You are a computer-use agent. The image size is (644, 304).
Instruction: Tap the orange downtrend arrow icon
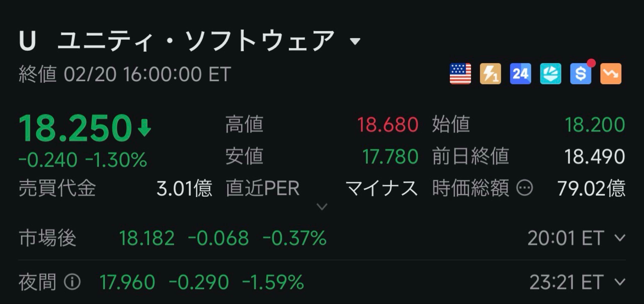pos(611,73)
